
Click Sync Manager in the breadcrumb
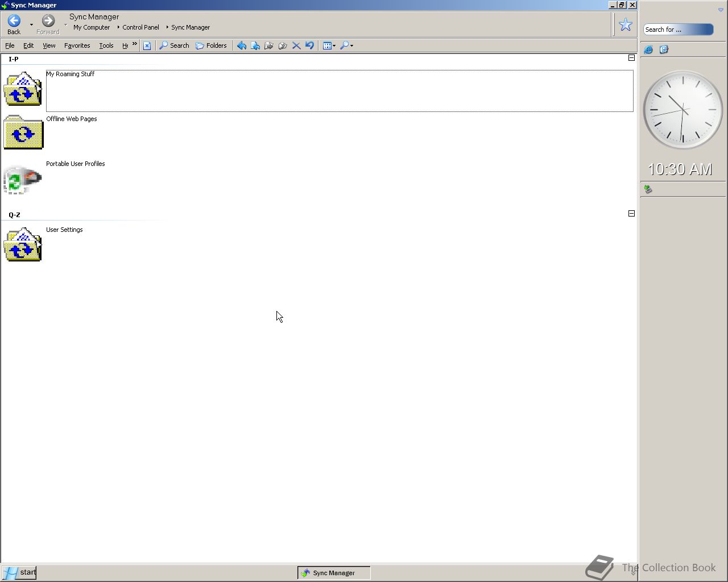(191, 27)
